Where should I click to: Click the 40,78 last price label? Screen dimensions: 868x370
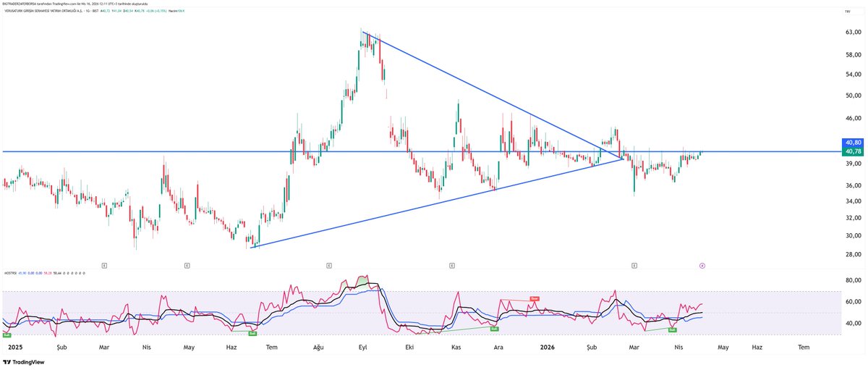[x=853, y=151]
